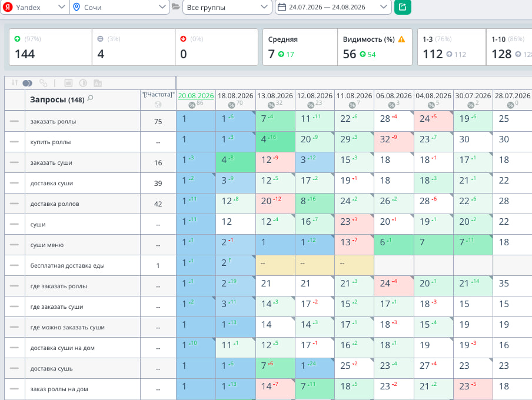Select the Средняя position summary card
The height and width of the screenshot is (400, 532).
point(300,47)
